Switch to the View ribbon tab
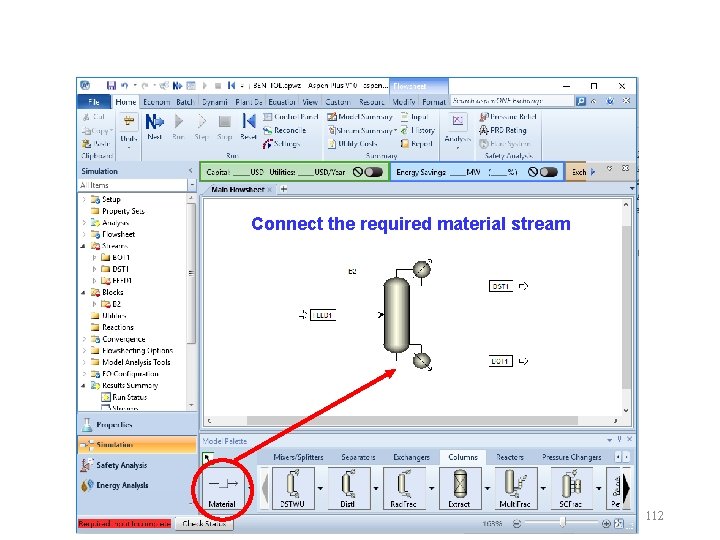720x540 pixels. click(310, 102)
